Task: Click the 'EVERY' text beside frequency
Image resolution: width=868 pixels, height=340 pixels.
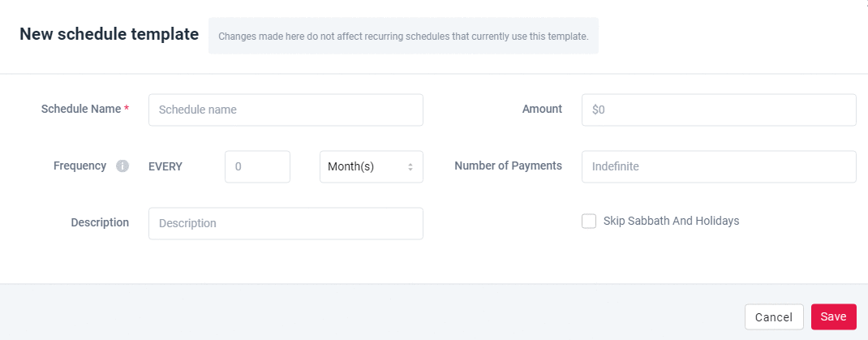Action: pyautogui.click(x=165, y=166)
